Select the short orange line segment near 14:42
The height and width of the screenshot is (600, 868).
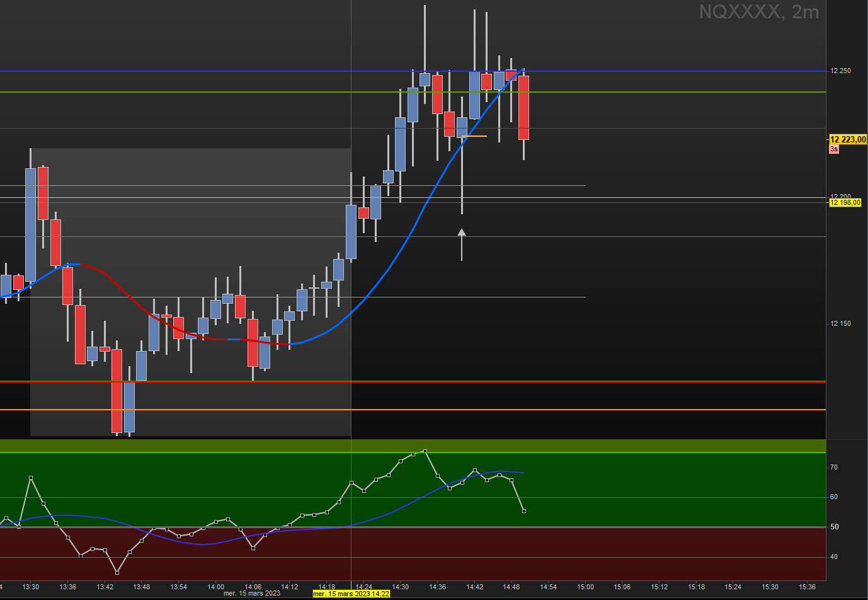(x=474, y=136)
